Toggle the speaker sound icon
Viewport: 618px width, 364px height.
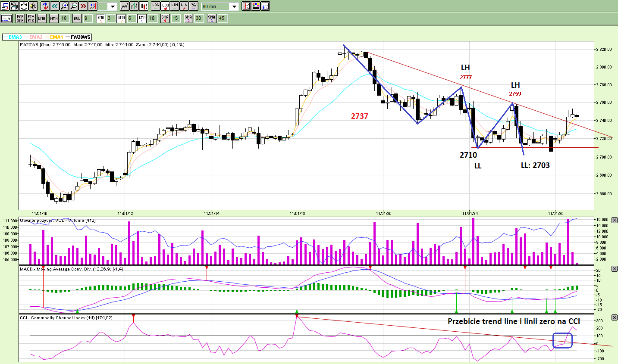[33, 6]
